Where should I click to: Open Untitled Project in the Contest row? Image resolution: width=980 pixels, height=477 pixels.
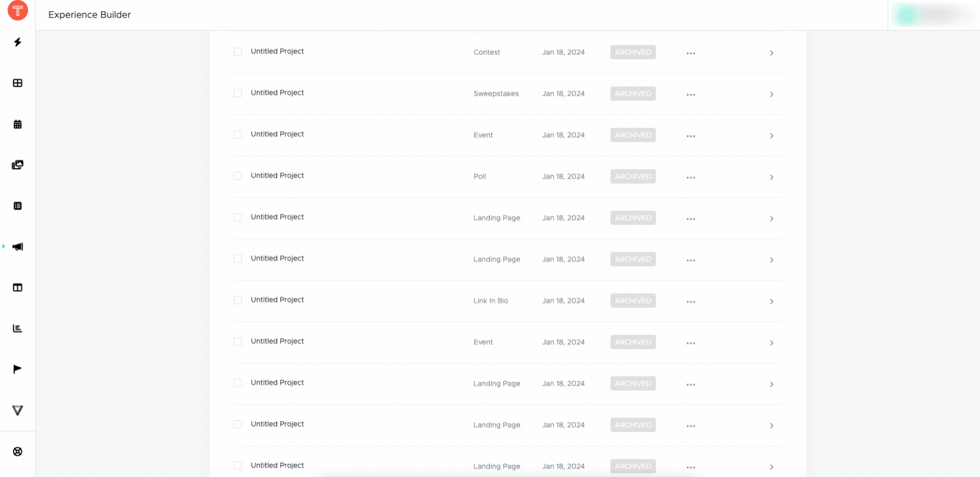277,51
